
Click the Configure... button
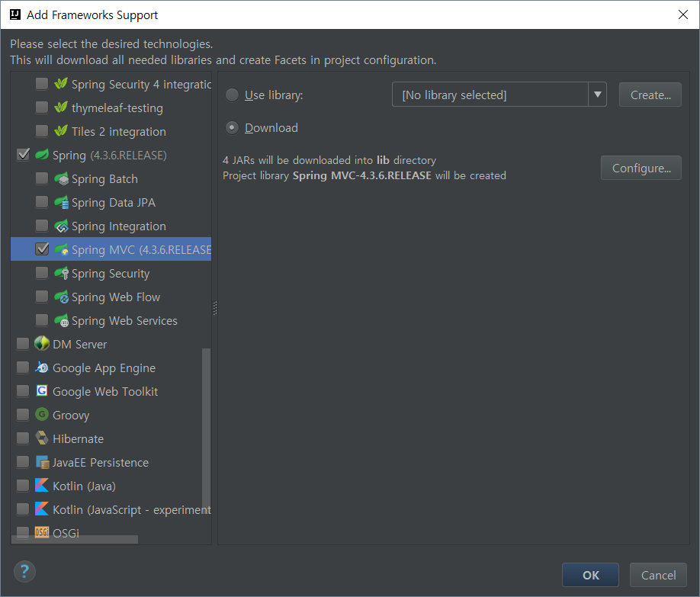point(641,168)
